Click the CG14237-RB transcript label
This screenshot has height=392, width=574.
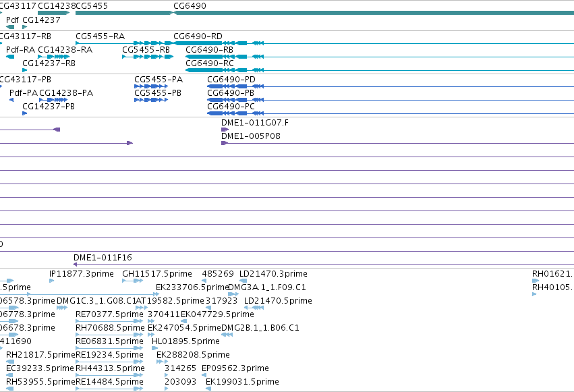tap(49, 63)
